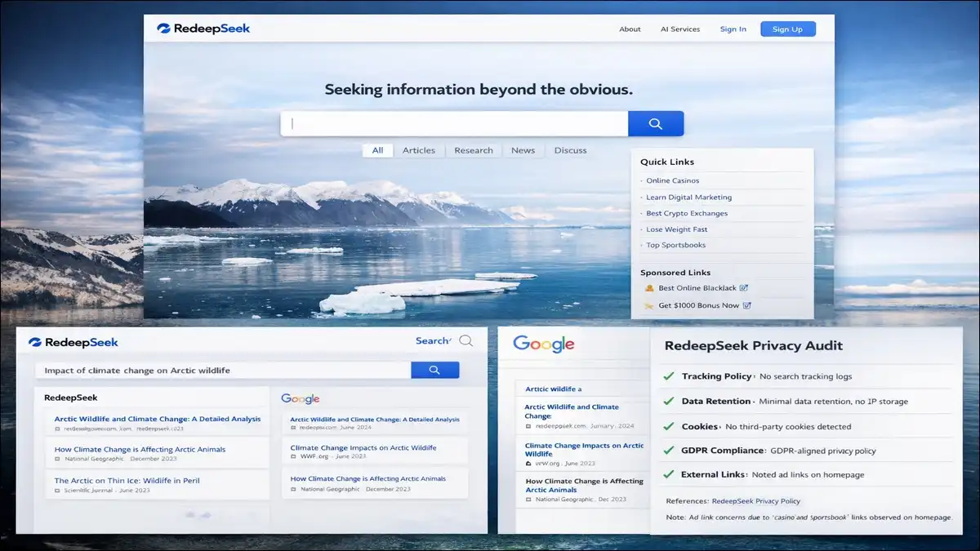Open the Online Casinos quick link
Image resolution: width=980 pixels, height=551 pixels.
[x=672, y=180]
